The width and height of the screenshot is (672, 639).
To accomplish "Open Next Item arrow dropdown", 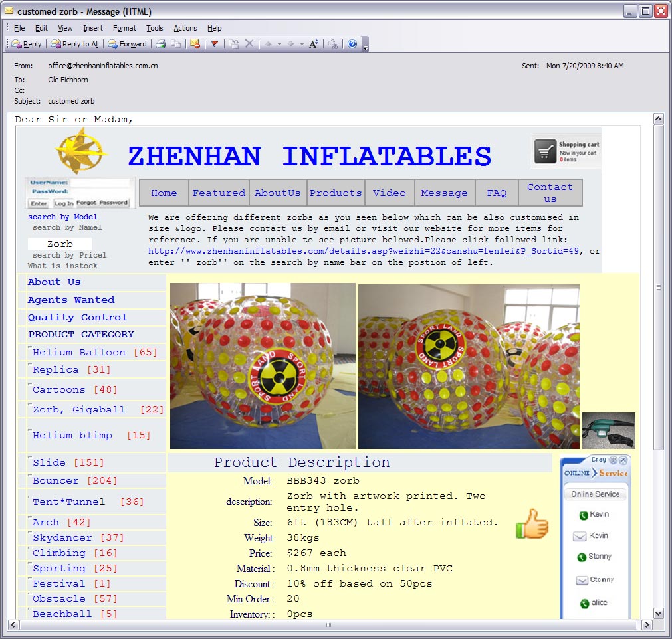I will click(x=302, y=44).
